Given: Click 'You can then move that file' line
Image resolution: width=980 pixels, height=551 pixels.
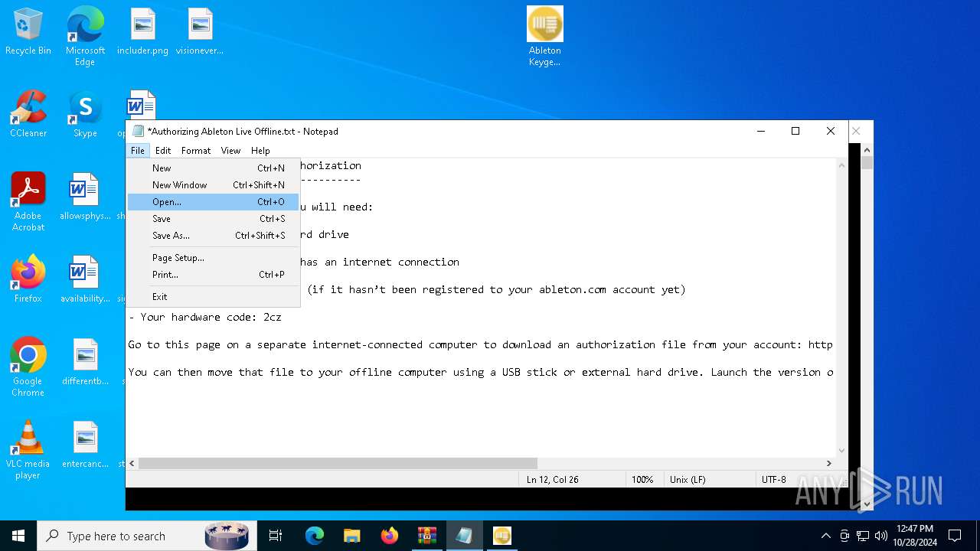Looking at the screenshot, I should [x=481, y=372].
